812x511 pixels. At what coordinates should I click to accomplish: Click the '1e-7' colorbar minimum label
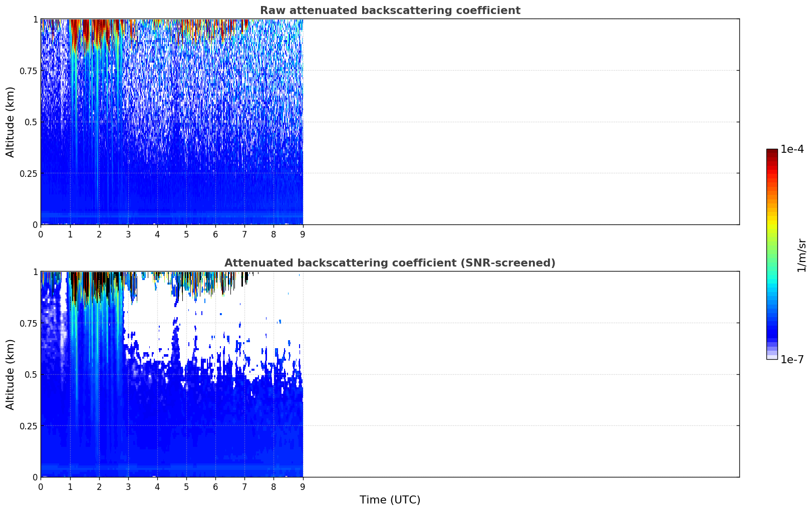[792, 360]
